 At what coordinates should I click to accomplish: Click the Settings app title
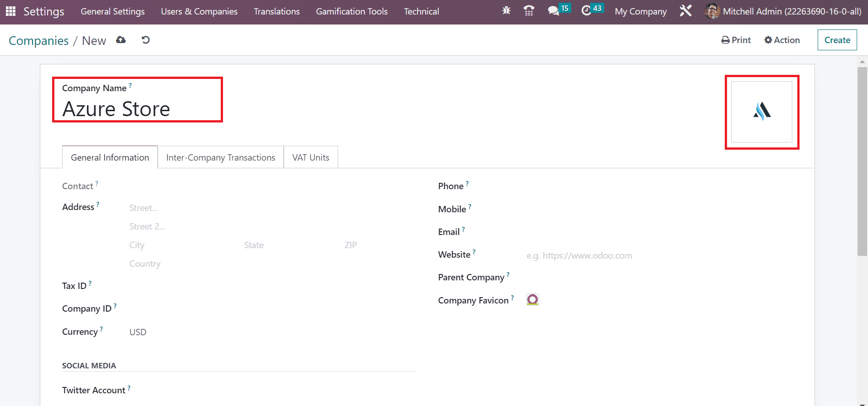pos(44,11)
